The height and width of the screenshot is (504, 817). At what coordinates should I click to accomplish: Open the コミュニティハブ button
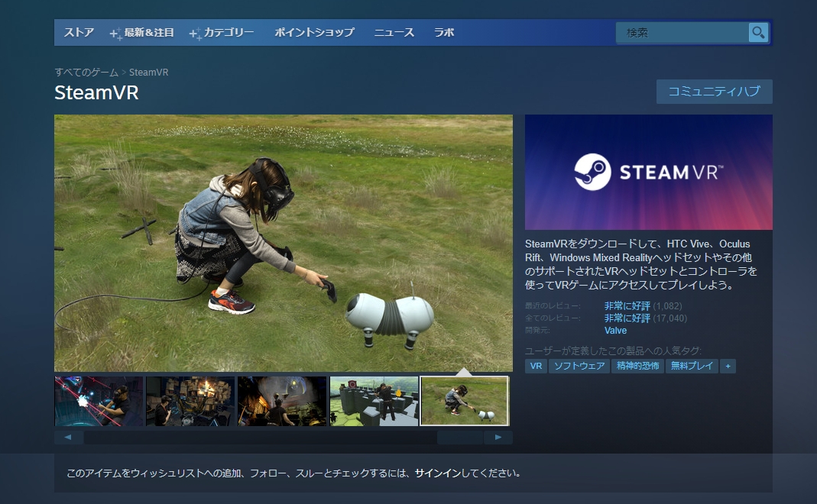[x=715, y=92]
